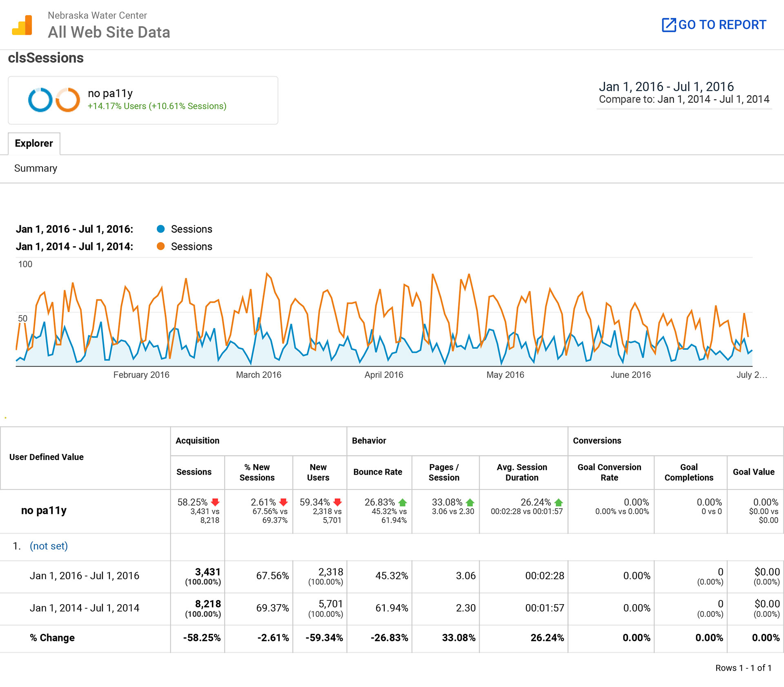This screenshot has height=687, width=784.
Task: Click the green up arrow next to 33.08%
Action: point(470,502)
